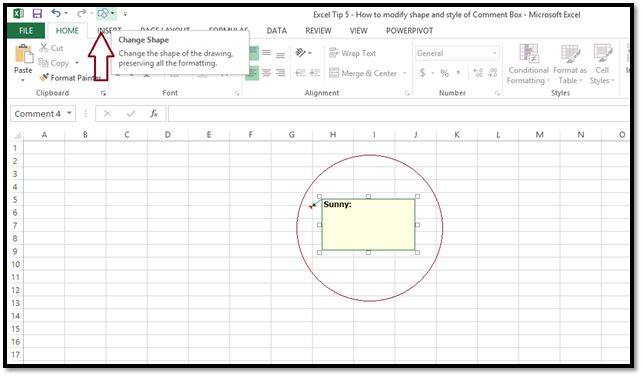643x377 pixels.
Task: Click Merge & Center
Action: [363, 73]
